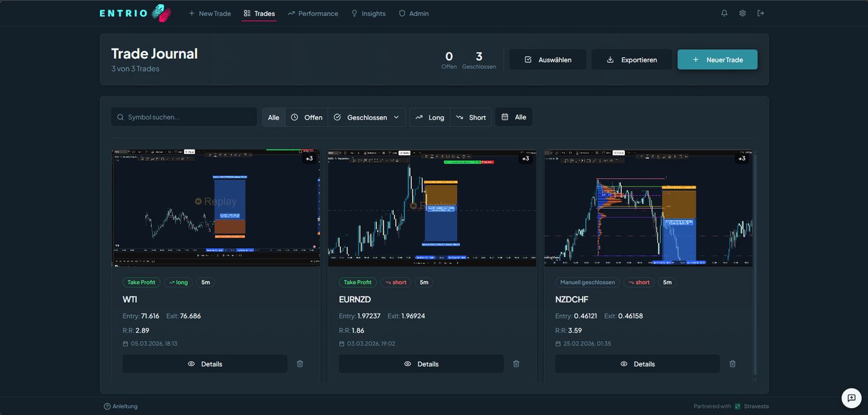The image size is (868, 415).
Task: Click the trade list vertical scrollbar
Action: (x=755, y=264)
